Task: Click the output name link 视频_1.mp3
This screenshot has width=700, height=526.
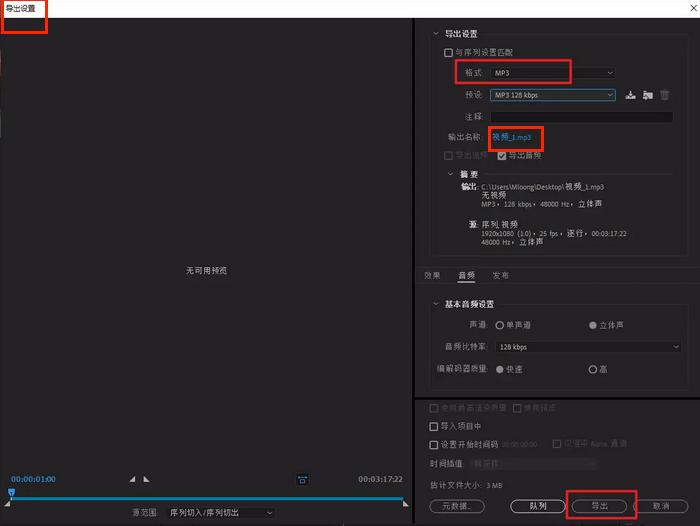Action: (x=512, y=137)
